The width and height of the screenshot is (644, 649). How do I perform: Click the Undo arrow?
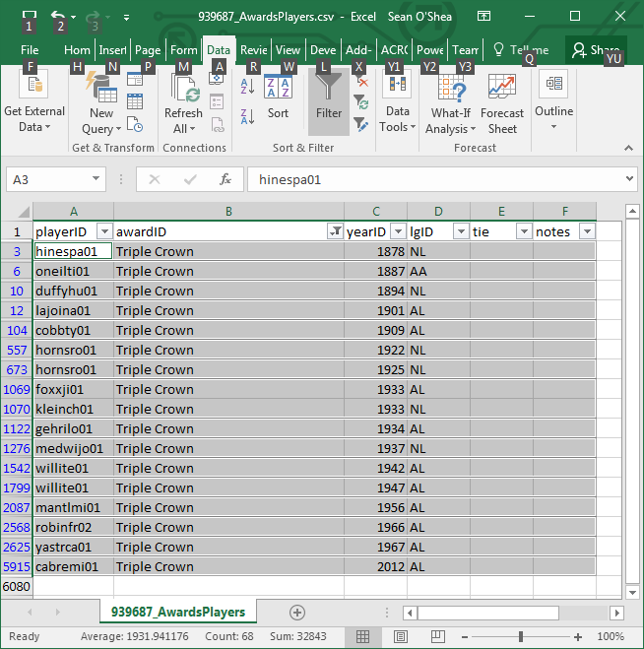point(57,17)
